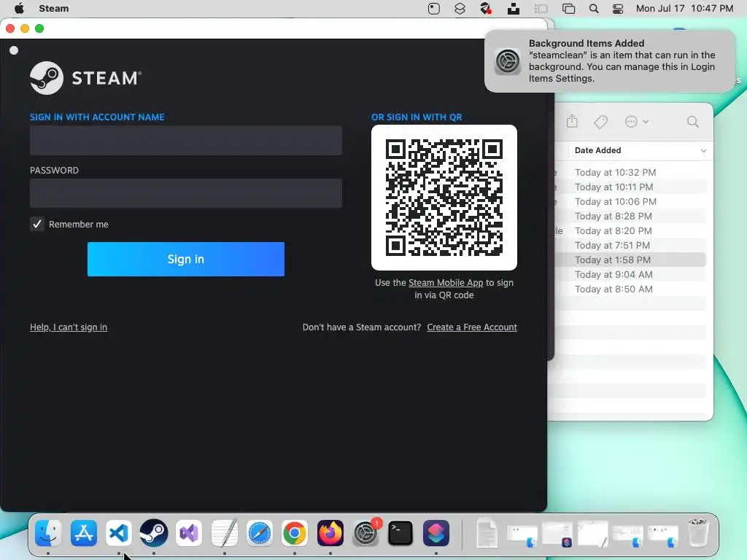Image resolution: width=747 pixels, height=560 pixels.
Task: Click the Tags icon in Finder toolbar
Action: pyautogui.click(x=601, y=122)
